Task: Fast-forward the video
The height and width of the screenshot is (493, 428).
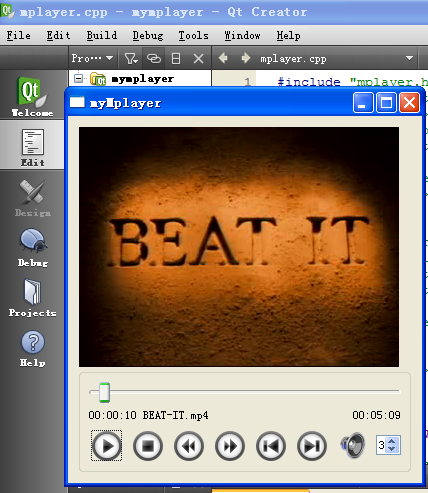Action: point(230,446)
